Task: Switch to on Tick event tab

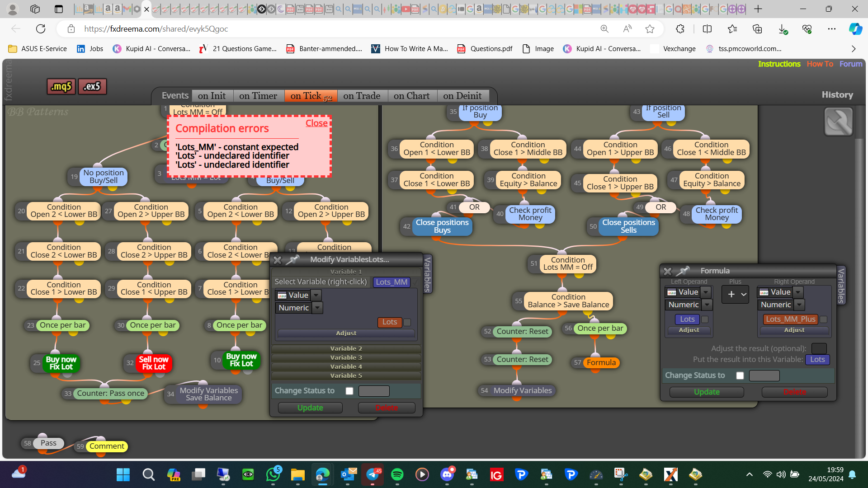Action: click(x=311, y=96)
